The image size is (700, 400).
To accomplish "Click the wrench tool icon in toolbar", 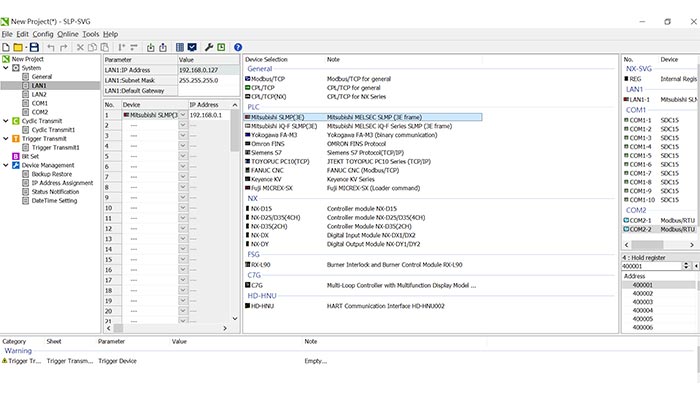I will coord(208,47).
